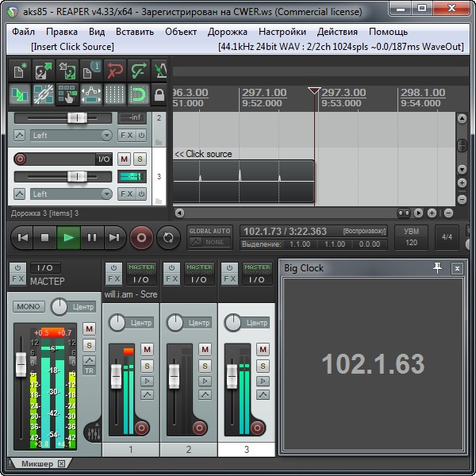Click the green Redo arrow icon
The height and width of the screenshot is (476, 476).
(138, 71)
